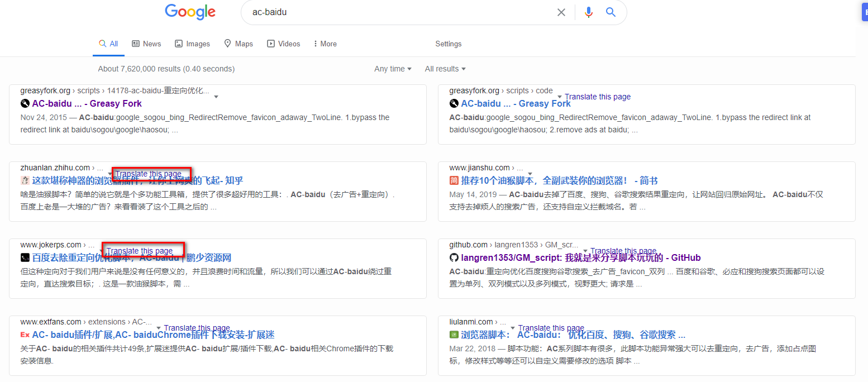868x382 pixels.
Task: Click the Greasy Fork favicon on the first result
Action: click(25, 103)
